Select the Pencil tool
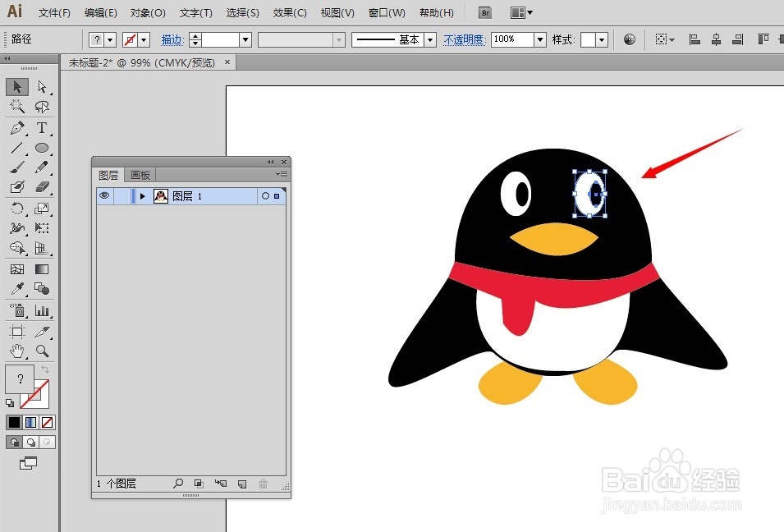 [42, 167]
